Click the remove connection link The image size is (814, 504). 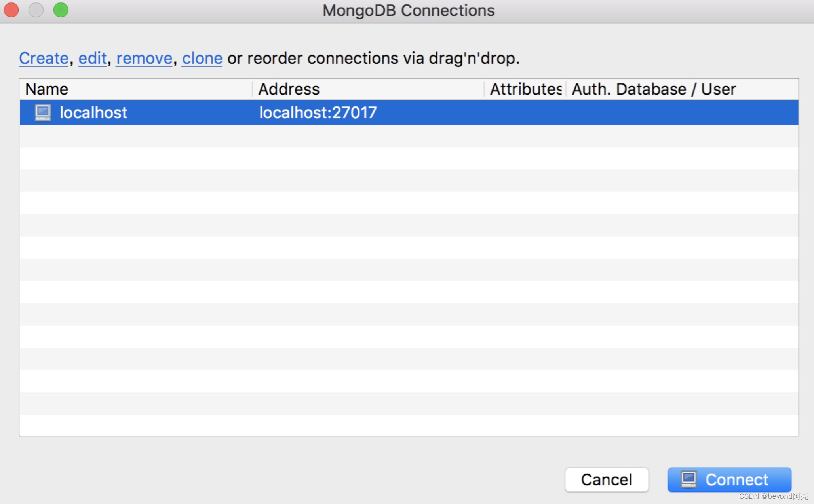144,58
